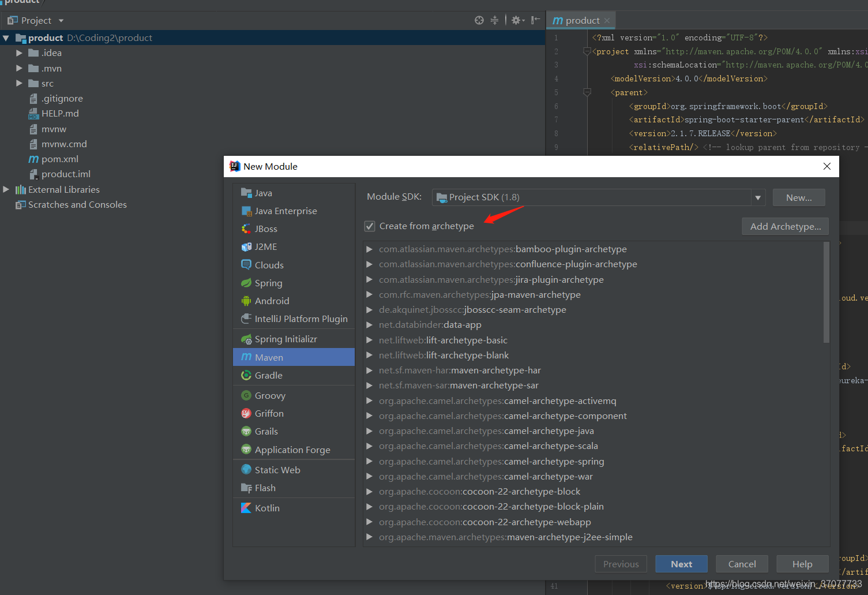Pick the Gradle module icon
The image size is (868, 595).
tap(246, 375)
